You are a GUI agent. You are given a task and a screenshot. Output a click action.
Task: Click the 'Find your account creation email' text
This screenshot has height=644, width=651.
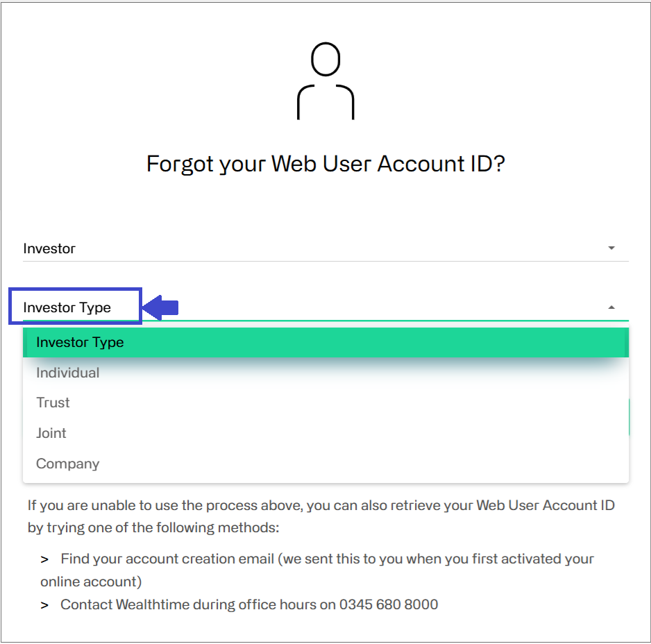pos(167,559)
